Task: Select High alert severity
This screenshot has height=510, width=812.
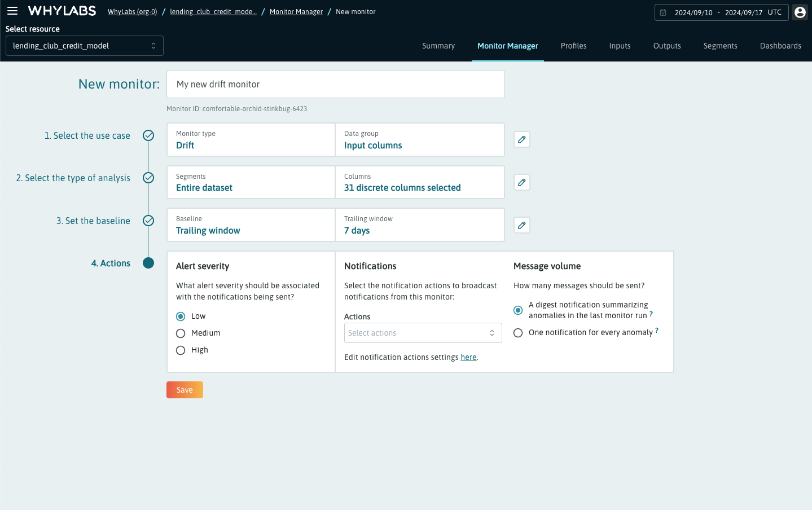Action: tap(181, 350)
